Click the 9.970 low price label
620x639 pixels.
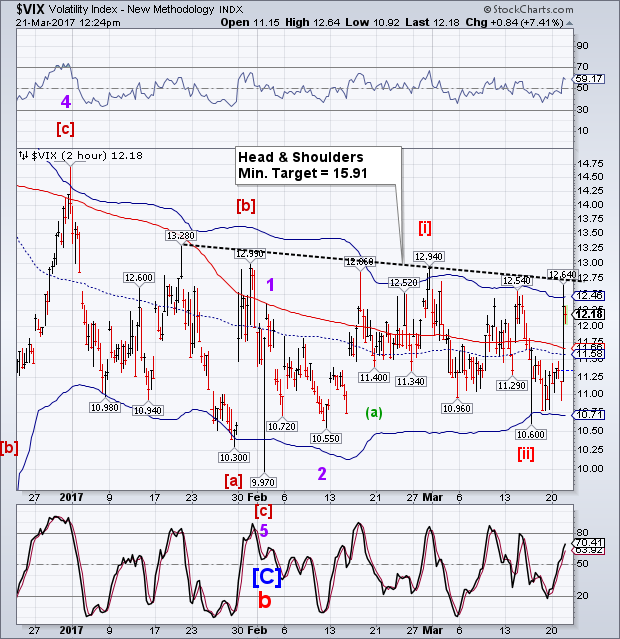click(264, 482)
